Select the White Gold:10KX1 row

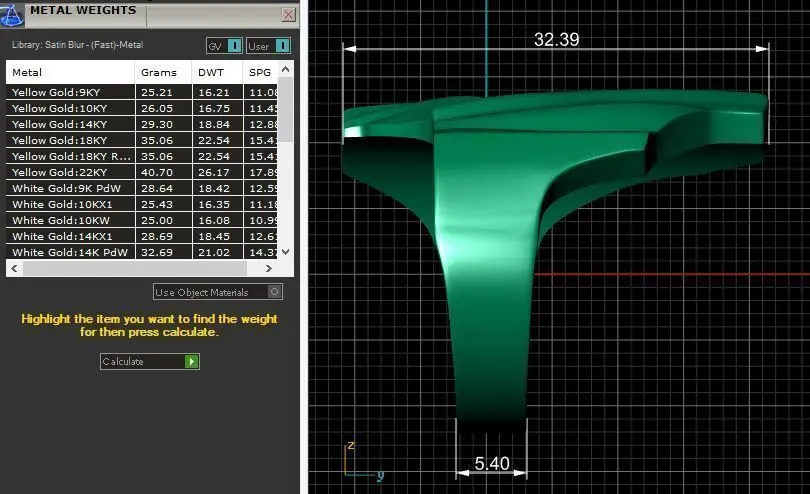(142, 205)
